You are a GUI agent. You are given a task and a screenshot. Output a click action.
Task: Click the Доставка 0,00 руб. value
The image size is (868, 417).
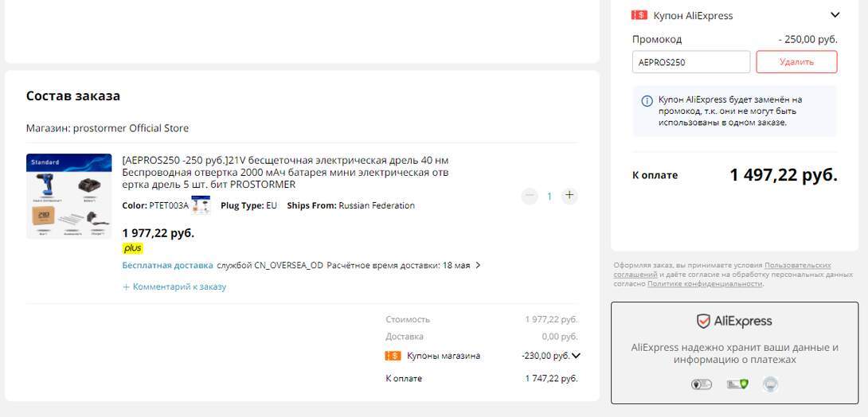[x=560, y=337]
